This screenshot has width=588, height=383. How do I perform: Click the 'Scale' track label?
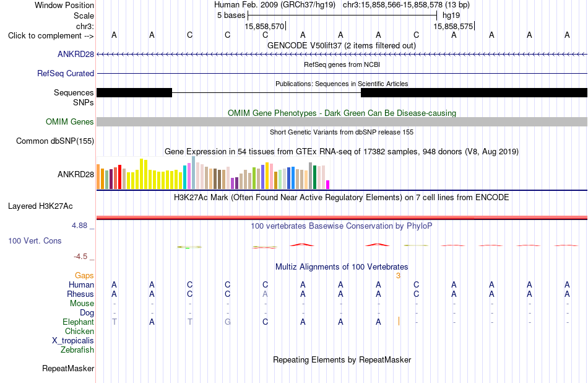84,15
